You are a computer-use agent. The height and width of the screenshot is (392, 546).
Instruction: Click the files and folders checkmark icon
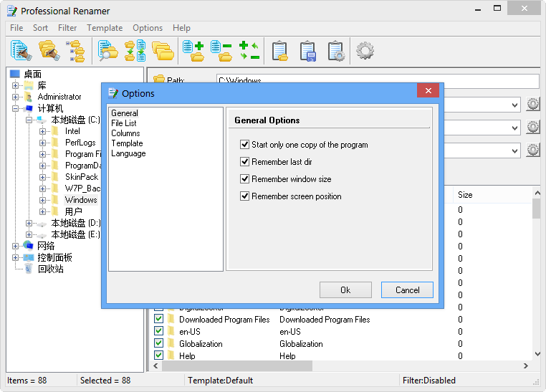[x=135, y=51]
